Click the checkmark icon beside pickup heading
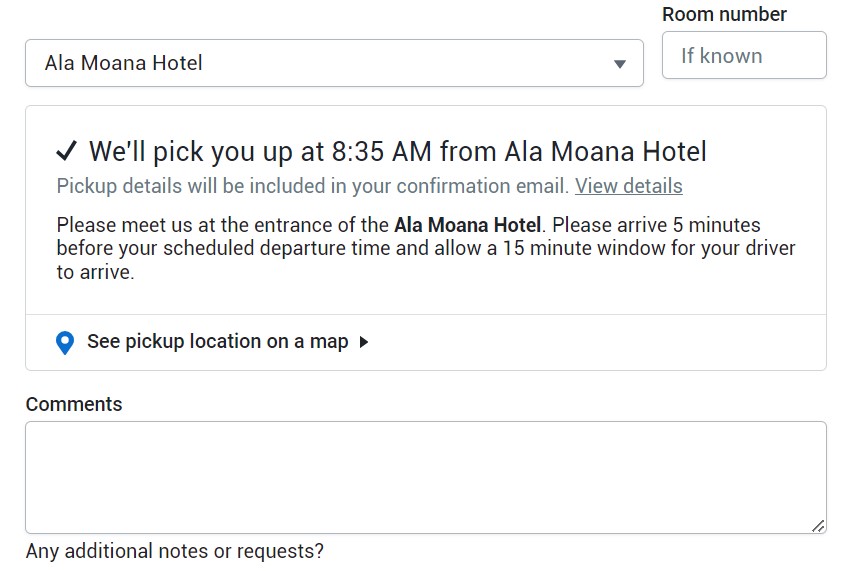 pos(67,151)
